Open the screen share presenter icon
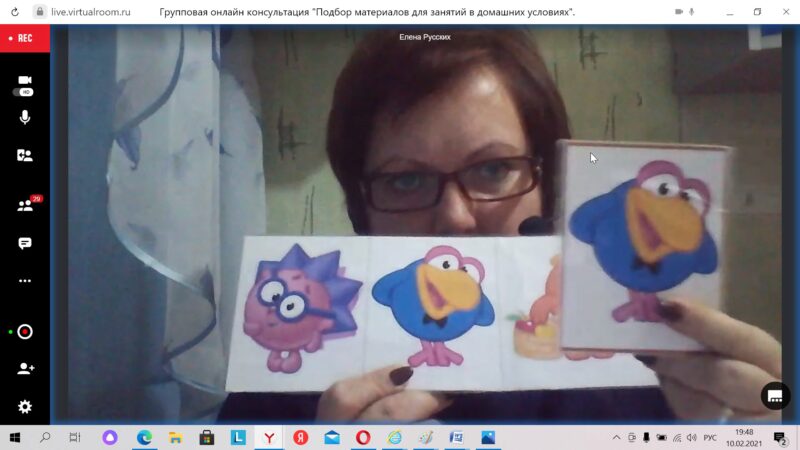Viewport: 800px width, 450px height. 24,155
